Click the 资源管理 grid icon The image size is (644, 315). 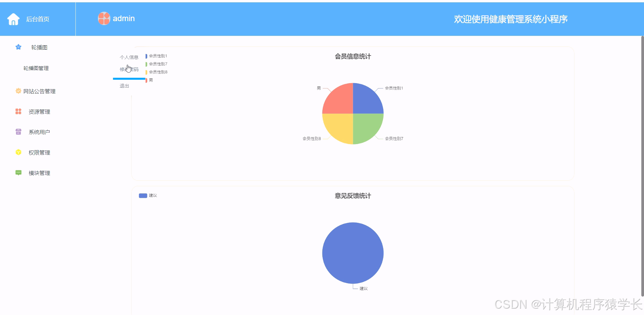[18, 111]
